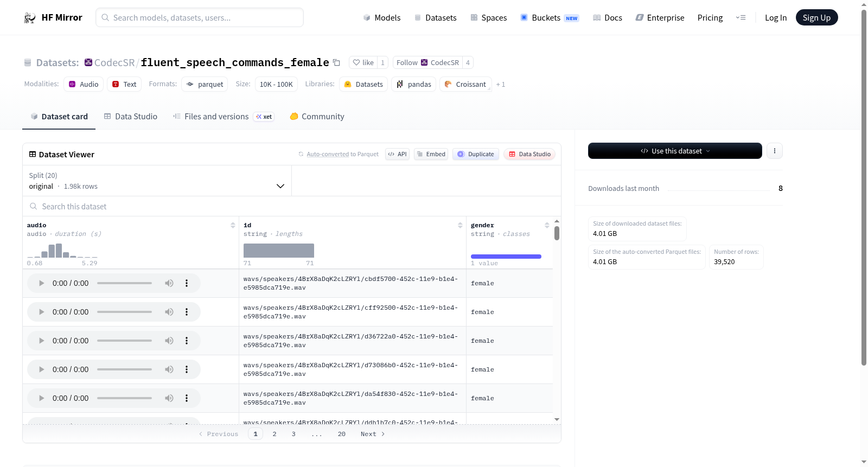Open the Use this dataset dropdown
The image size is (868, 467).
(675, 151)
